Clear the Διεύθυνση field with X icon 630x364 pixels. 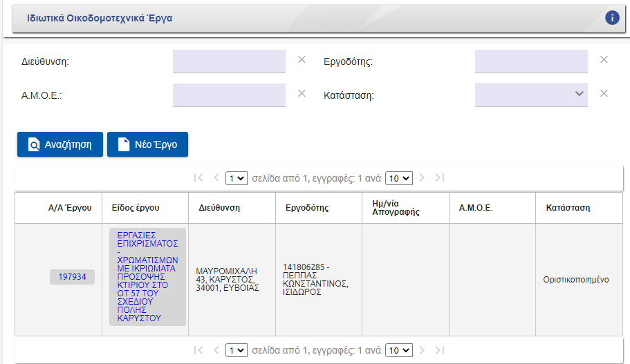[302, 59]
